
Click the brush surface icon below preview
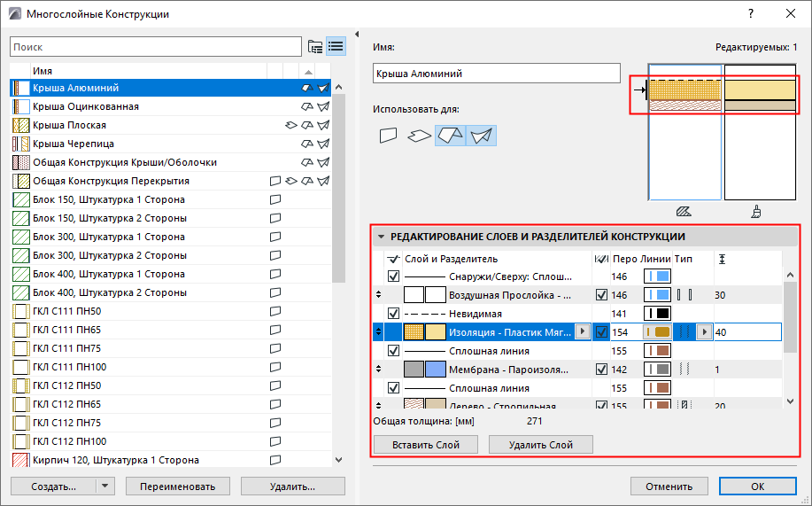coord(756,212)
